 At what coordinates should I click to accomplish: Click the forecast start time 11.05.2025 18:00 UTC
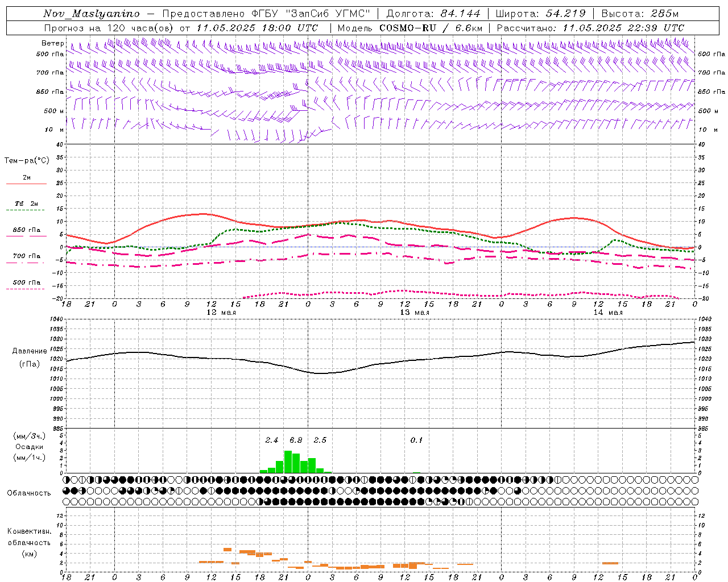click(257, 27)
